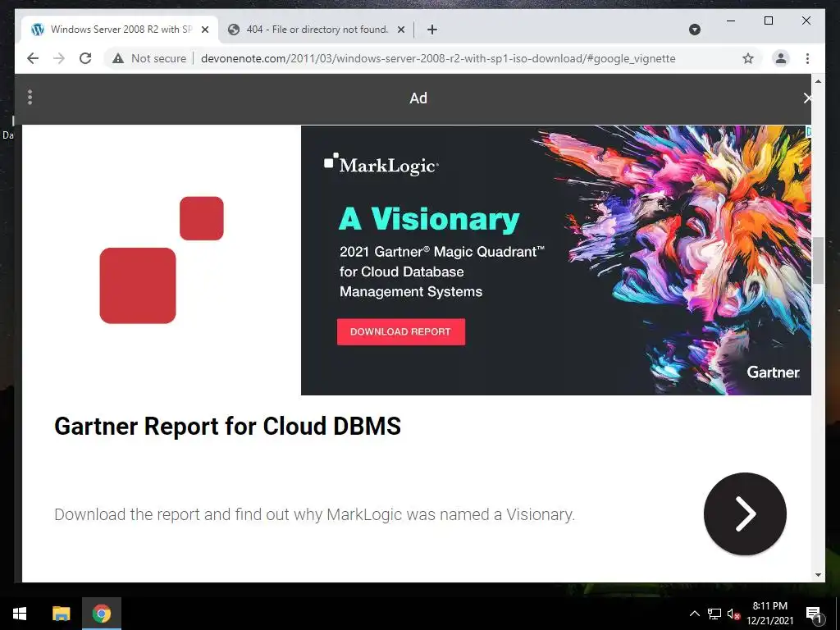Click the AdChoices icon on the banner
The width and height of the screenshot is (840, 630).
[x=808, y=131]
